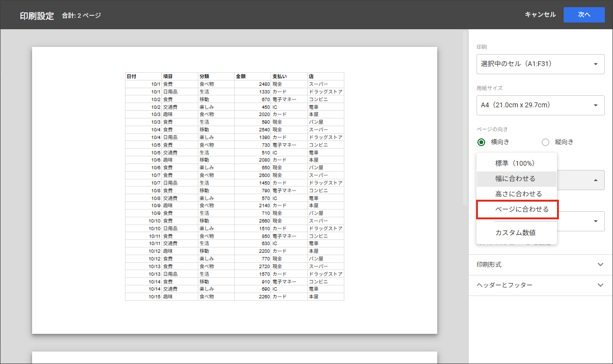The image size is (613, 364).
Task: Click the 項目 header cell in preview
Action: tap(180, 76)
